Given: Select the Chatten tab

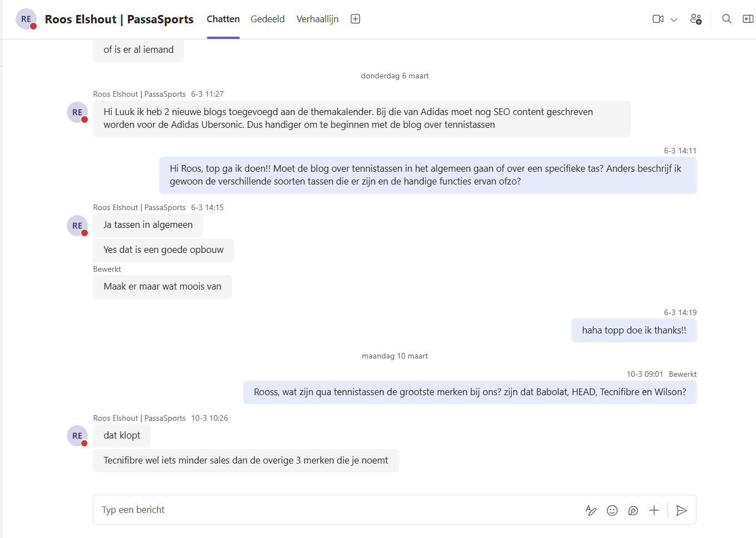Looking at the screenshot, I should pos(223,19).
